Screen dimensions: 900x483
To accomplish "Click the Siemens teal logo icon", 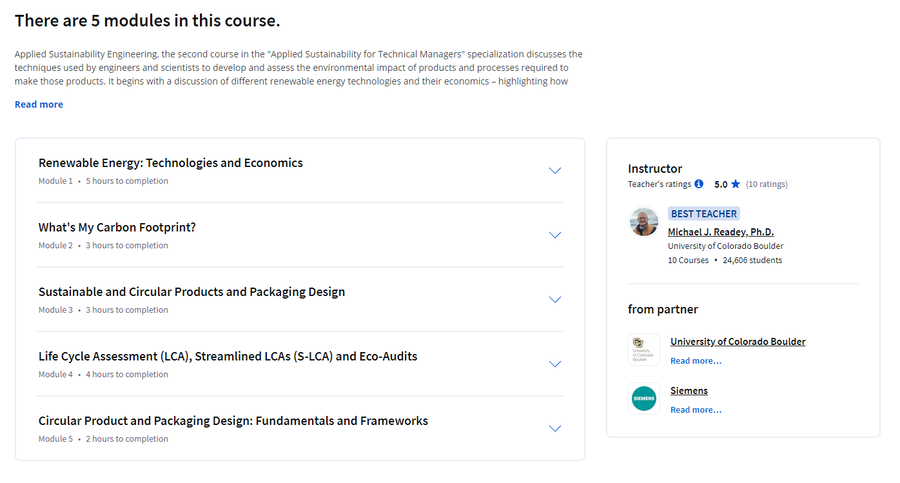I will tap(644, 398).
